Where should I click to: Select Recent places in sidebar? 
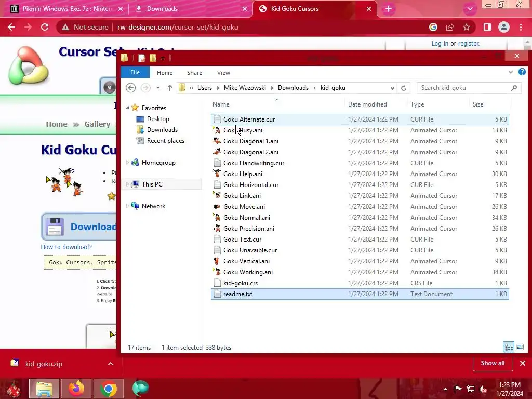(166, 140)
